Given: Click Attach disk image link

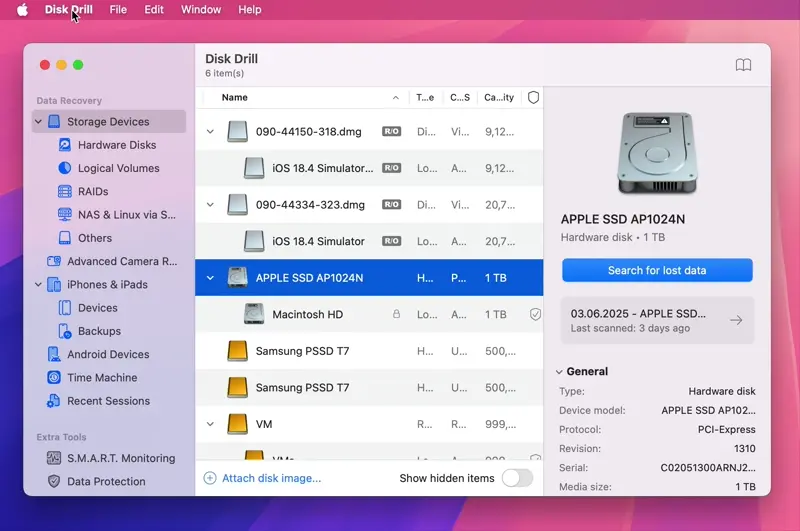Looking at the screenshot, I should point(271,478).
